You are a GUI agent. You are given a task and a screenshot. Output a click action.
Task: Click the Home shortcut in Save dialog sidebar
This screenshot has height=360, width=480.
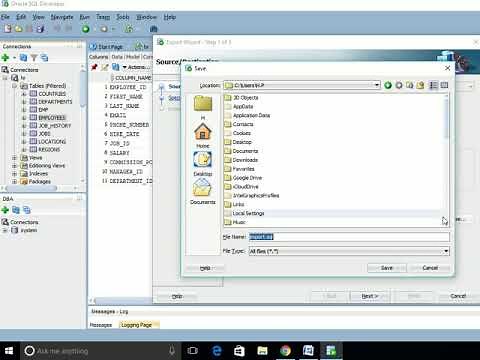pos(203,135)
